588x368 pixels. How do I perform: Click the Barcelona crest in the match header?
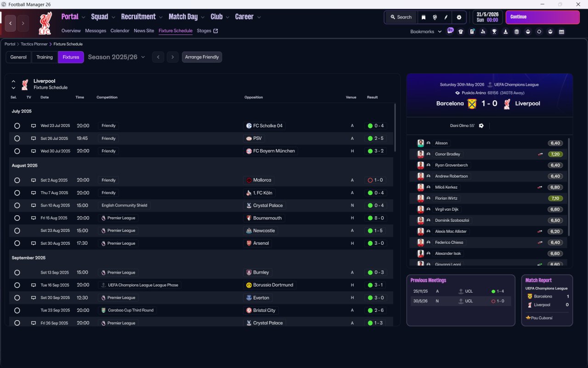click(x=472, y=103)
